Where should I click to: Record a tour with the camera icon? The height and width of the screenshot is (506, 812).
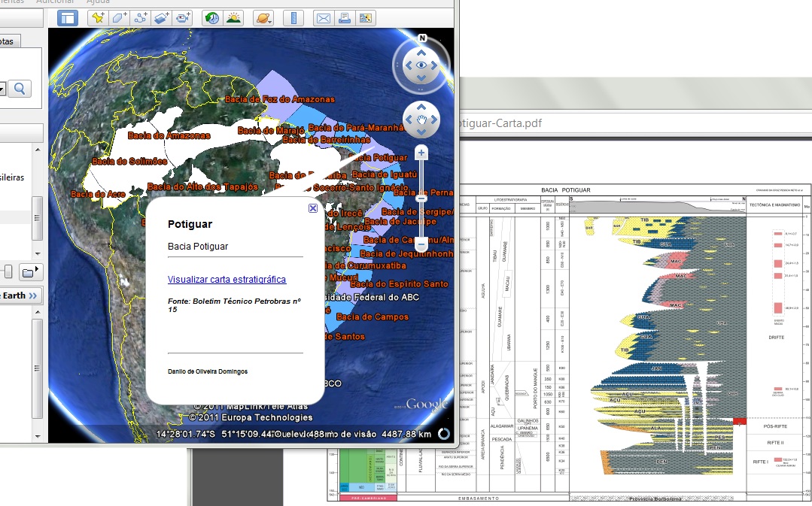(182, 18)
